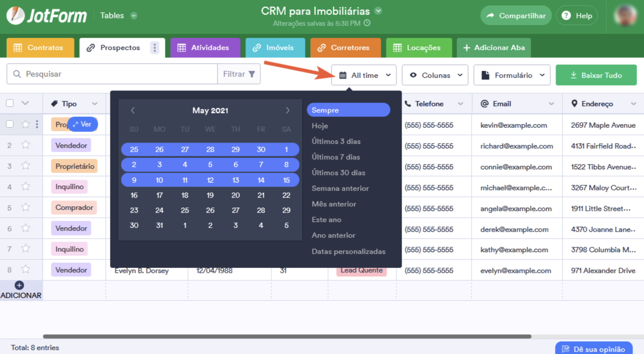The width and height of the screenshot is (644, 354).
Task: Open the Formulário dropdown menu
Action: (512, 75)
